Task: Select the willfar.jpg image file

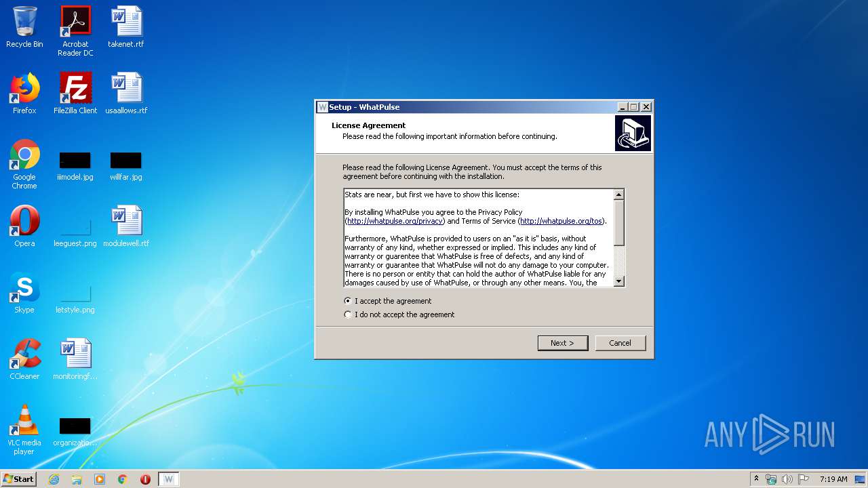Action: coord(126,167)
